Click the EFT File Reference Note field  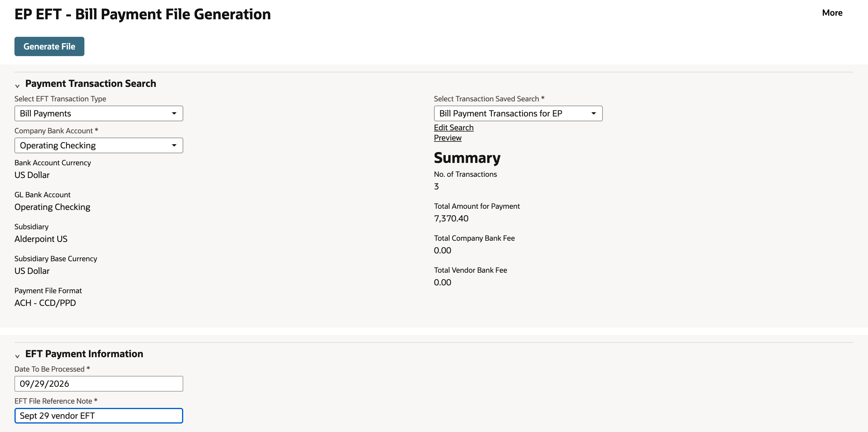coord(99,416)
